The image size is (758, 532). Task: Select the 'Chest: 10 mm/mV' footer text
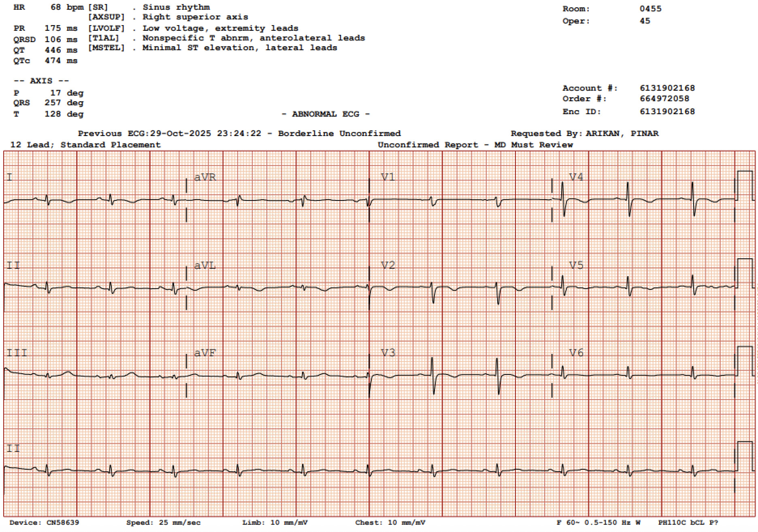coord(390,523)
